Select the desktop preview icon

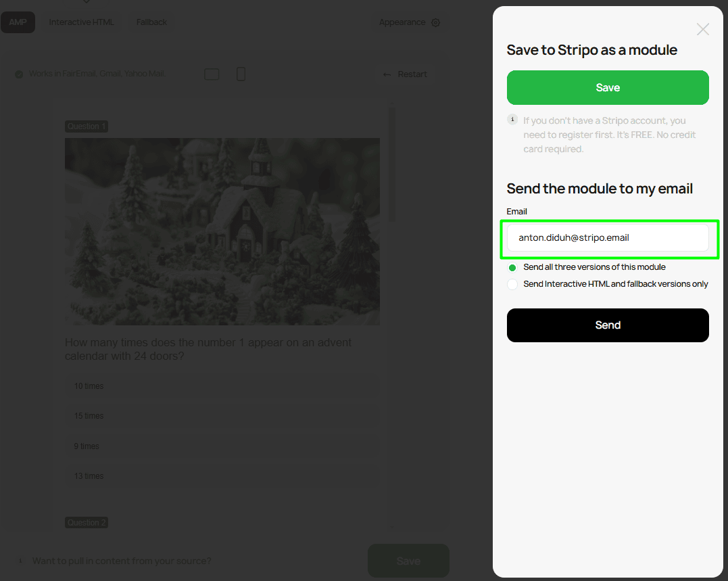pyautogui.click(x=212, y=74)
